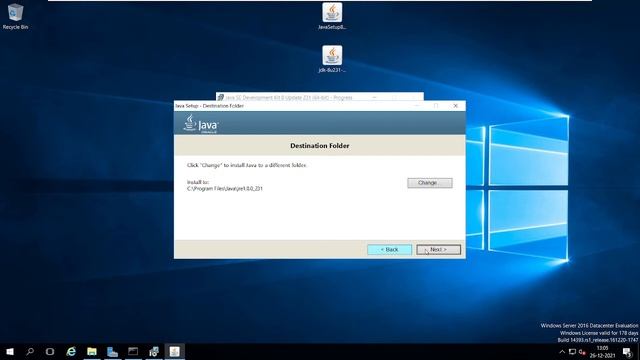Click the Destination Folder heading text
The height and width of the screenshot is (360, 640).
320,146
